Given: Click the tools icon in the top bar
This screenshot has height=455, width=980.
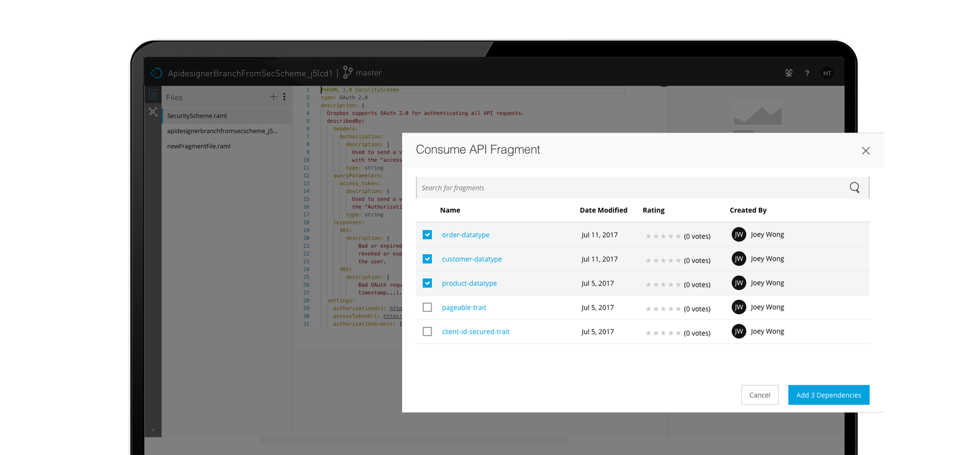Looking at the screenshot, I should point(789,73).
